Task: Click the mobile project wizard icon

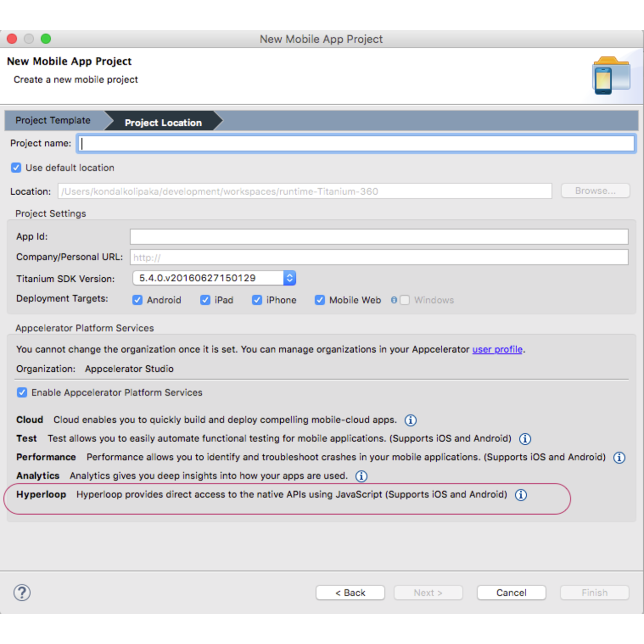Action: 610,74
